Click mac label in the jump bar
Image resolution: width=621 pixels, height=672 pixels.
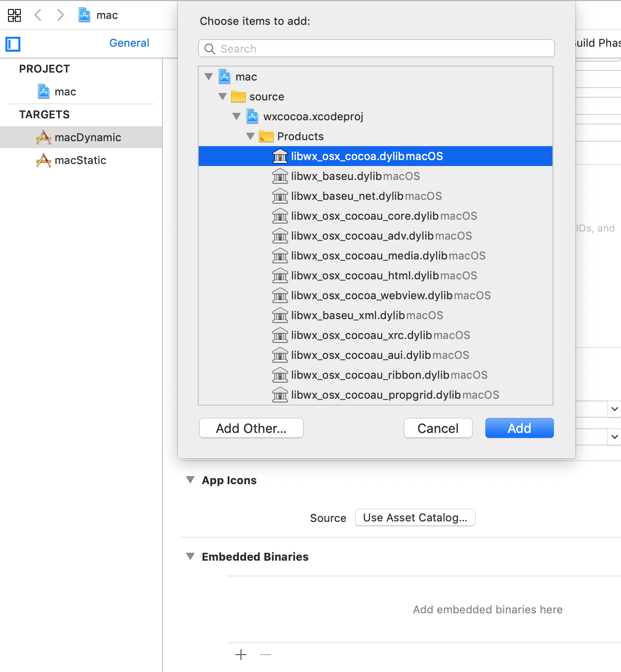coord(107,15)
